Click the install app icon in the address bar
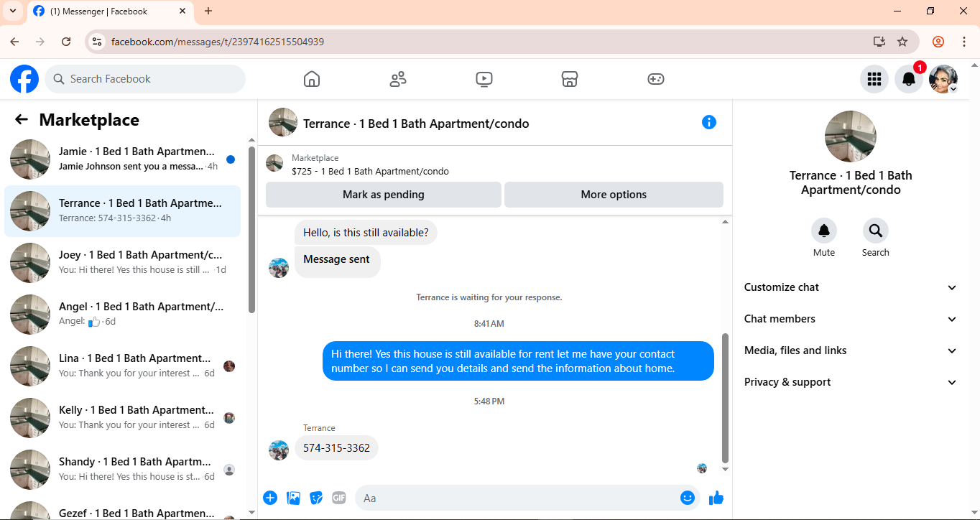Screen dimensions: 980x520 [x=879, y=42]
